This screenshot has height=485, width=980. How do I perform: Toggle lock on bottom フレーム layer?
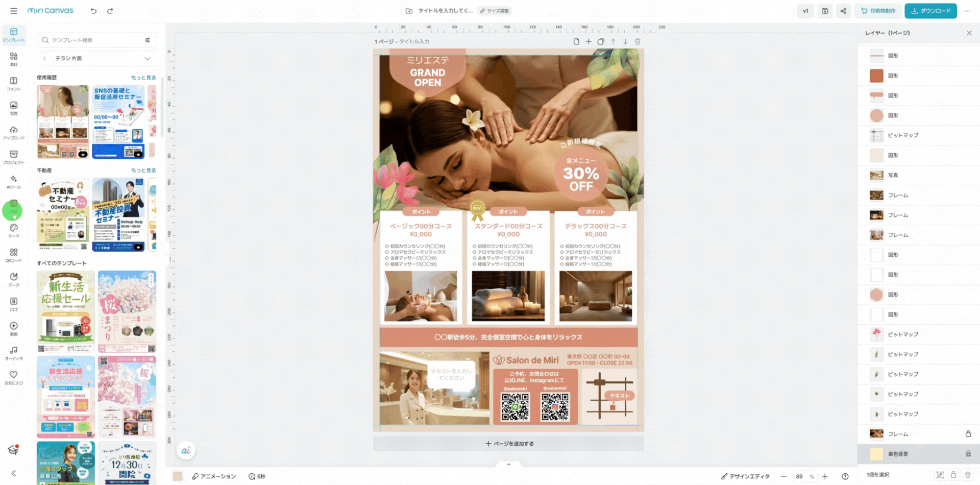tap(968, 433)
